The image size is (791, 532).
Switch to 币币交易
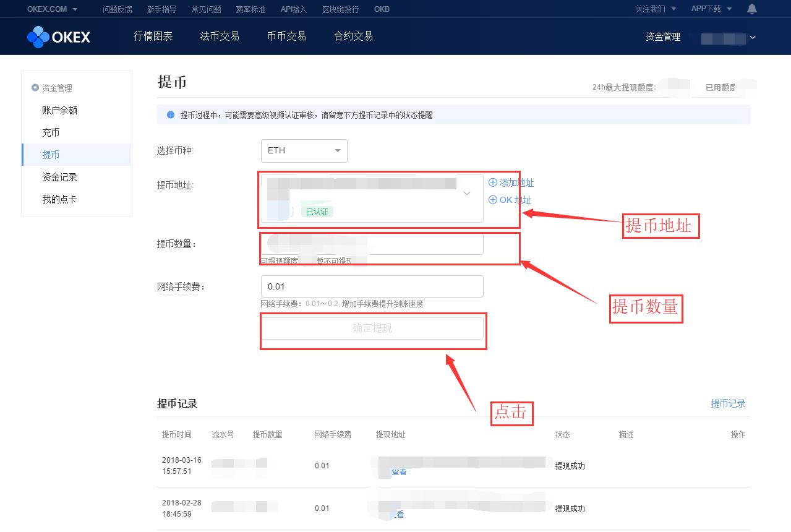click(x=286, y=36)
